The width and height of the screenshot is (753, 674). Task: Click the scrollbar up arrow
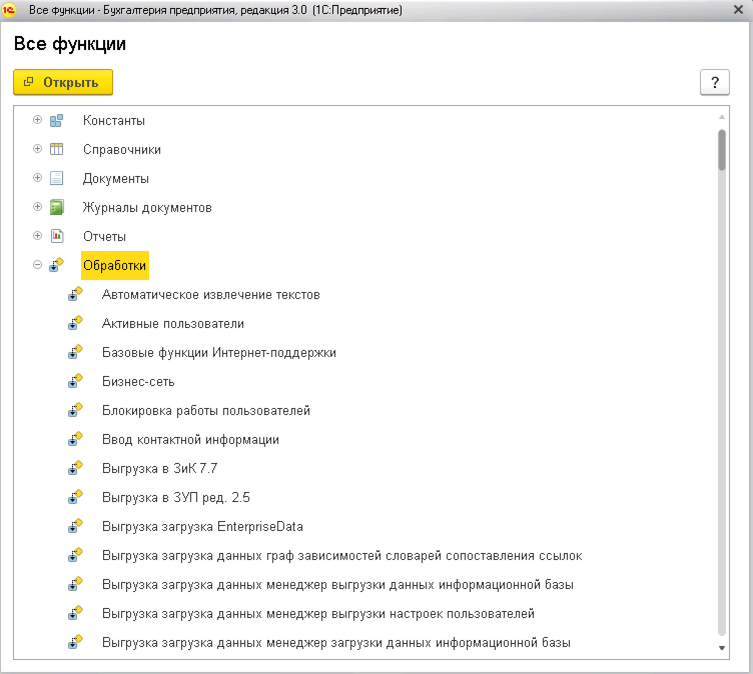pyautogui.click(x=721, y=117)
